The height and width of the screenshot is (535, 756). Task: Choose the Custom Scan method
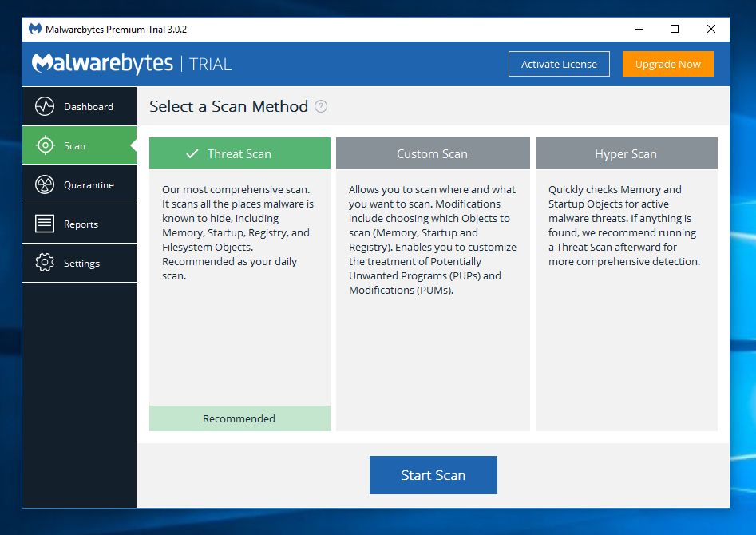(x=433, y=153)
